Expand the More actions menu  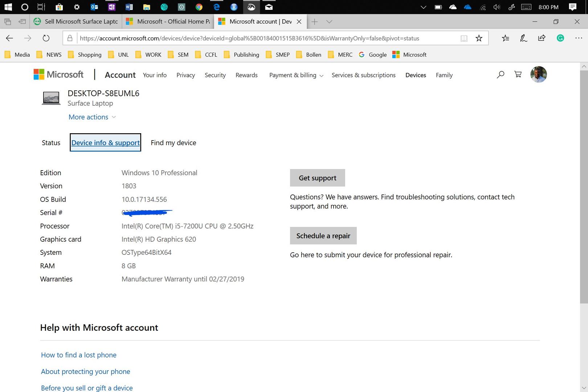(x=92, y=117)
